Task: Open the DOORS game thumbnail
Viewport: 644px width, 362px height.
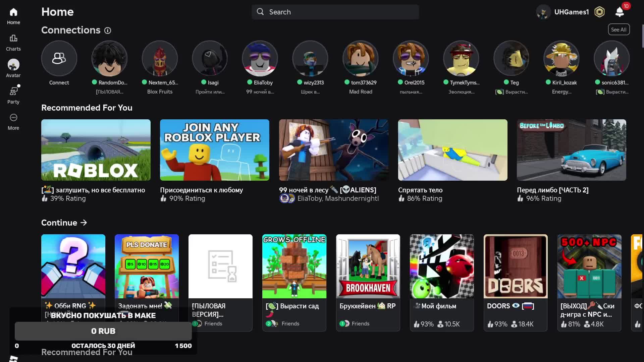Action: click(x=516, y=266)
